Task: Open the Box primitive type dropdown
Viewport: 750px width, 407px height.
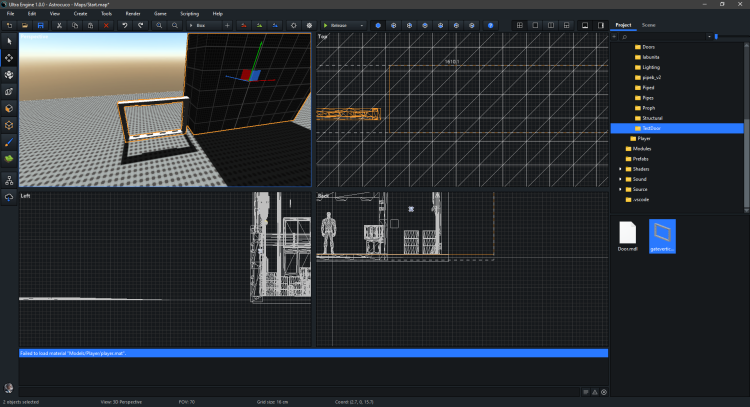Action: point(204,24)
